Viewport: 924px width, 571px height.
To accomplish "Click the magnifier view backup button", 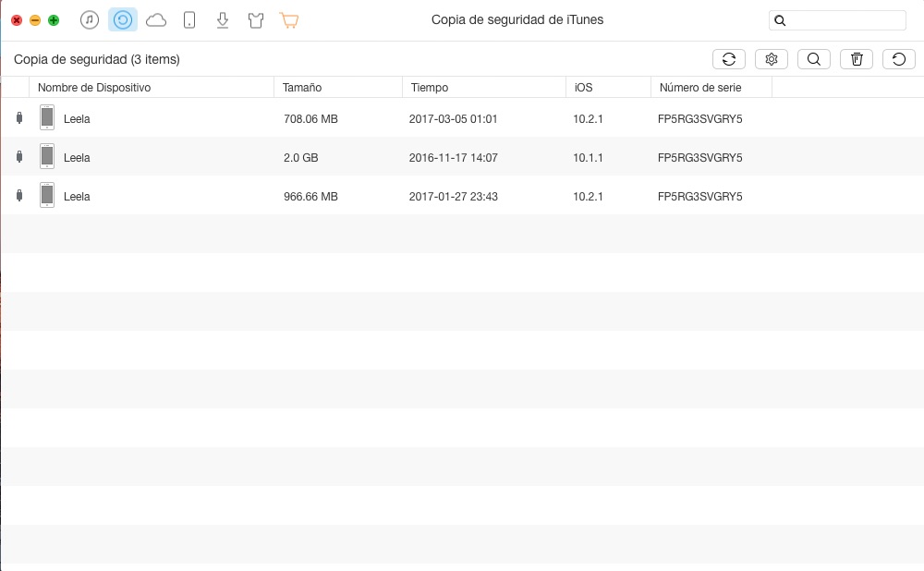I will pos(814,59).
